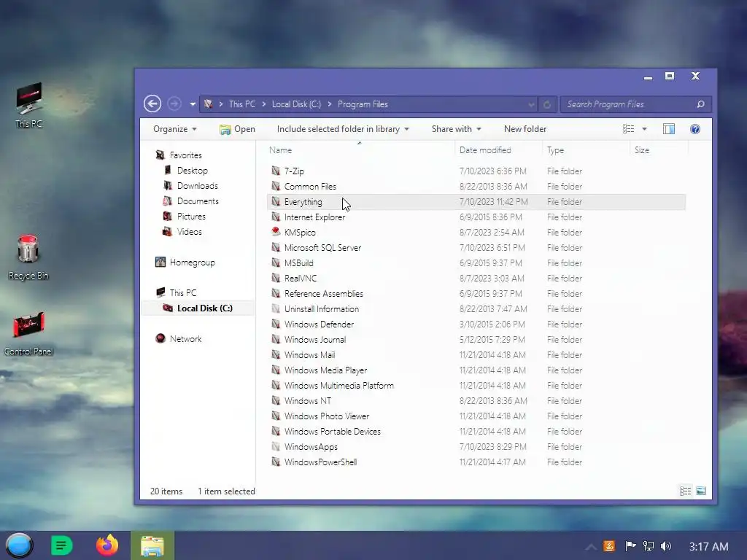Select the WindowsApps folder icon
This screenshot has width=747, height=560.
point(276,446)
